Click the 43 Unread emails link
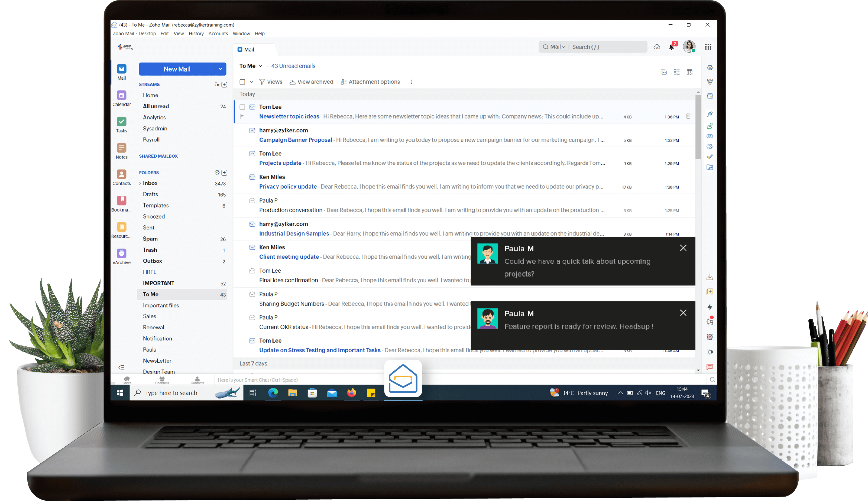The height and width of the screenshot is (501, 868). pyautogui.click(x=293, y=66)
